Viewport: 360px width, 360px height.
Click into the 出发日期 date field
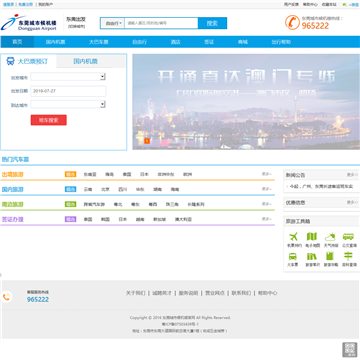[68, 91]
